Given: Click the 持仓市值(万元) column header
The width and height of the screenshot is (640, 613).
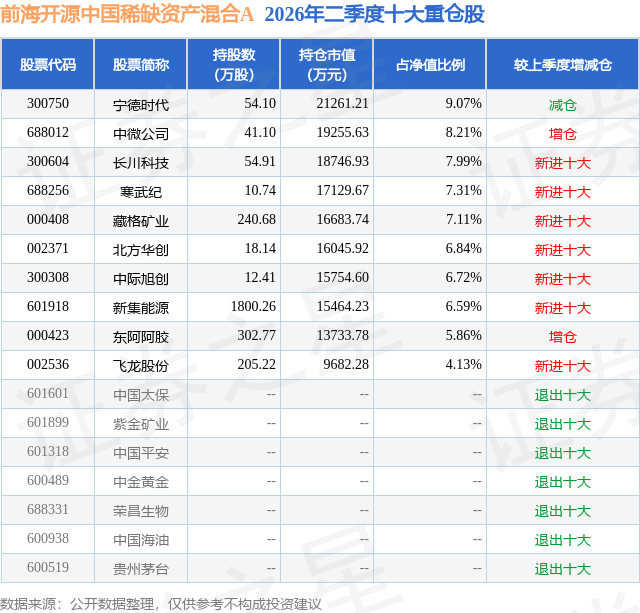Looking at the screenshot, I should pos(327,64).
